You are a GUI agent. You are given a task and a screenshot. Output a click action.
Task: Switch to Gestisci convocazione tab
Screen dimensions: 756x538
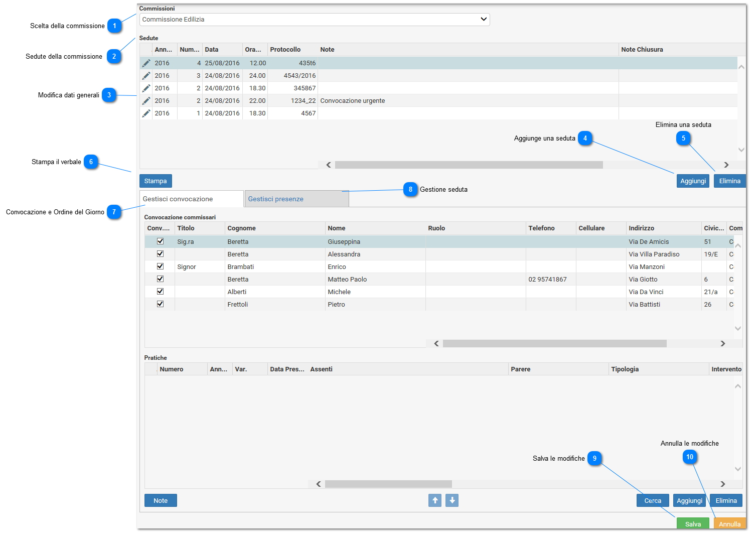pos(192,199)
